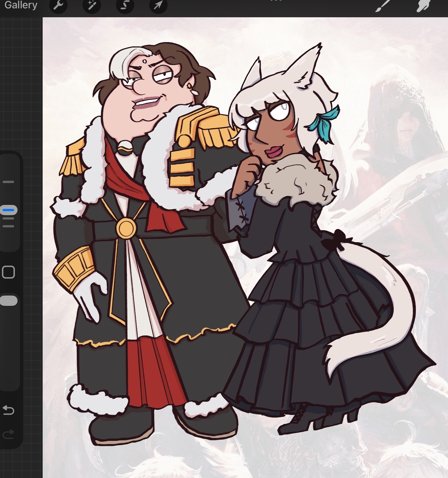This screenshot has height=478, width=448.
Task: Open Adjustments magic wand menu
Action: (91, 5)
